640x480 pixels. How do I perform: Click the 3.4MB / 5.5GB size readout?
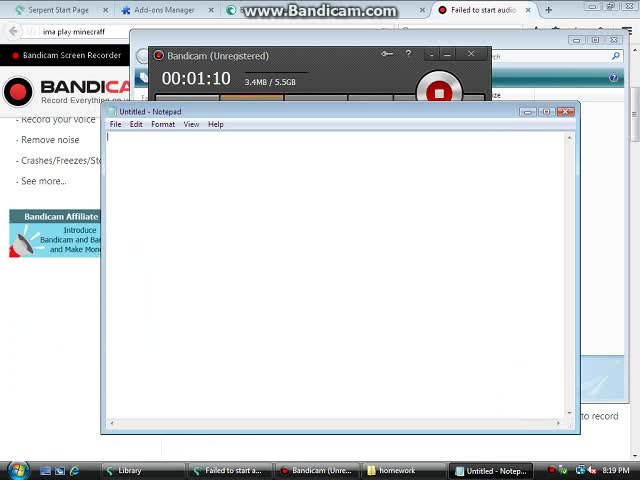coord(270,82)
